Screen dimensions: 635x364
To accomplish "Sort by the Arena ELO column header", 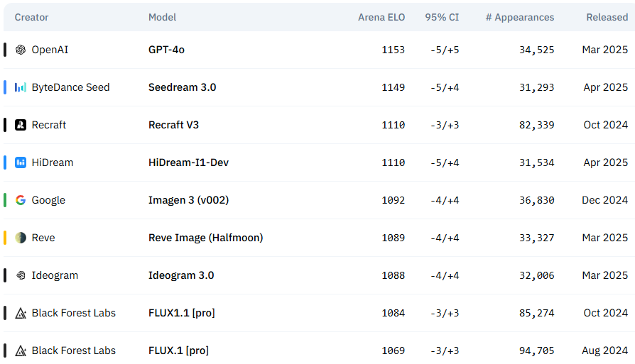I will 381,18.
